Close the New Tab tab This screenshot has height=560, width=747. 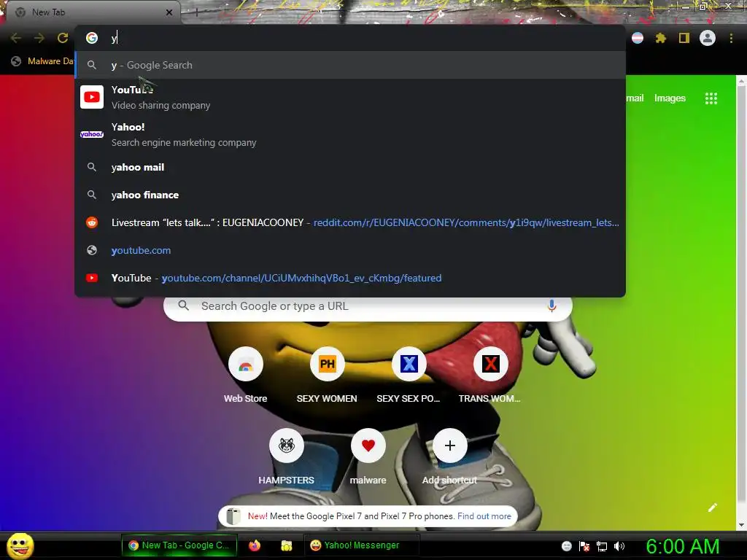coord(169,12)
